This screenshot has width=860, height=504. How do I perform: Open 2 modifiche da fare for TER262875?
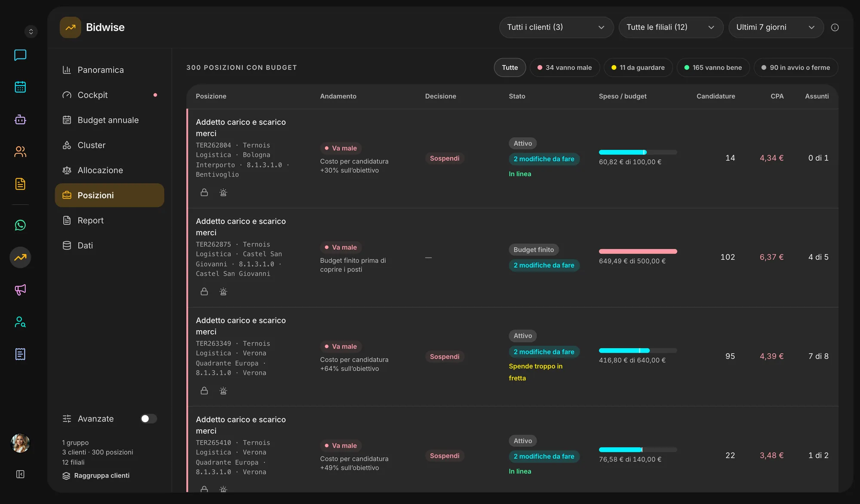point(544,265)
